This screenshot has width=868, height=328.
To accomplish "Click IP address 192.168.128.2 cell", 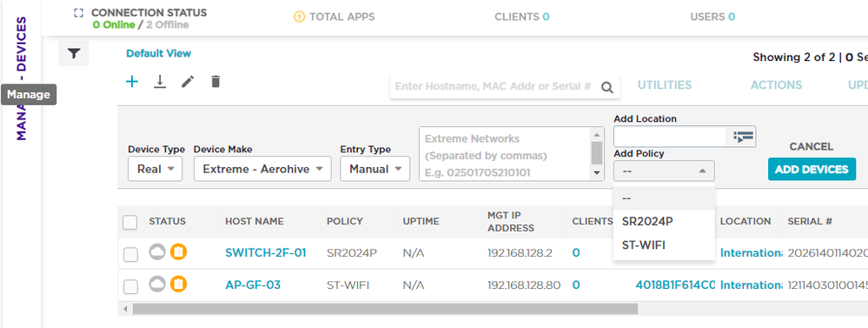I will tap(520, 253).
